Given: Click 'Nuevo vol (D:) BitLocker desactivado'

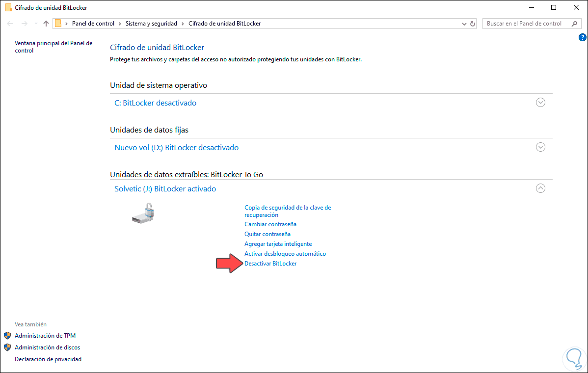Looking at the screenshot, I should (x=176, y=147).
